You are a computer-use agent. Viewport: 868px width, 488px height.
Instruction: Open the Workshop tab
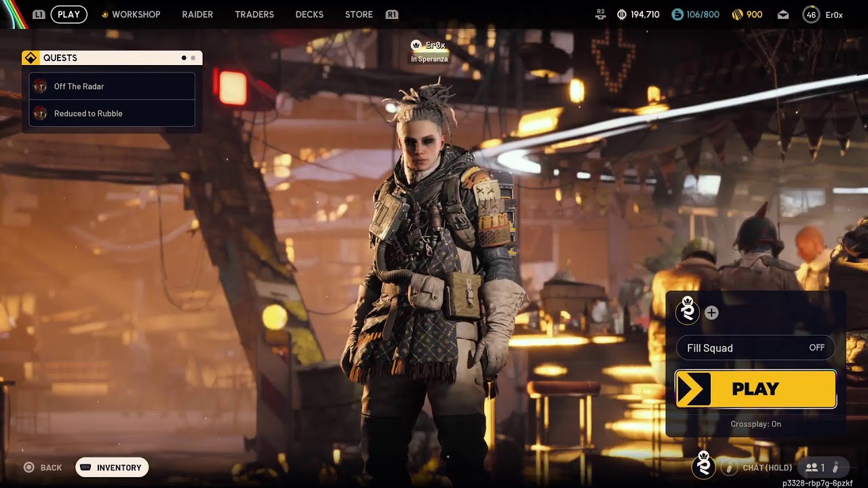click(x=136, y=14)
